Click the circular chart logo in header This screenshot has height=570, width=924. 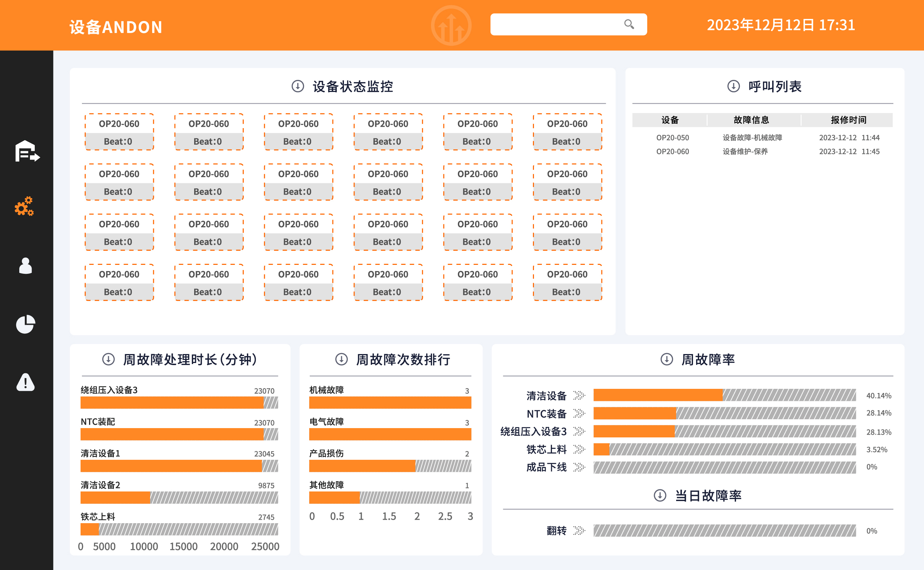point(451,25)
